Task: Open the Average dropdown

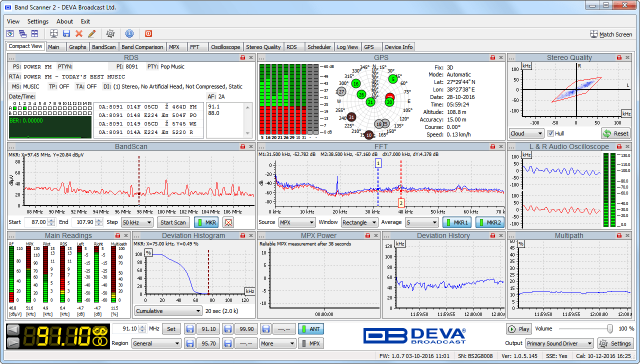Action: 421,222
